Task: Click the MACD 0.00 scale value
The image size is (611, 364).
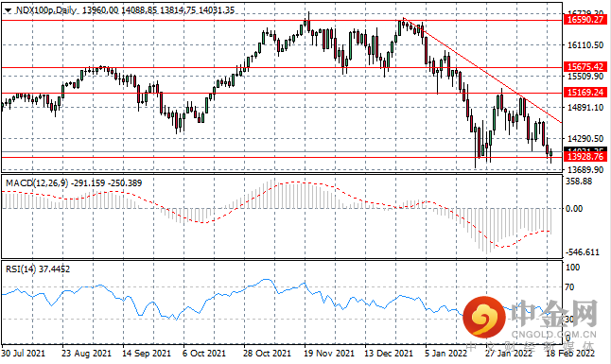Action: click(574, 209)
